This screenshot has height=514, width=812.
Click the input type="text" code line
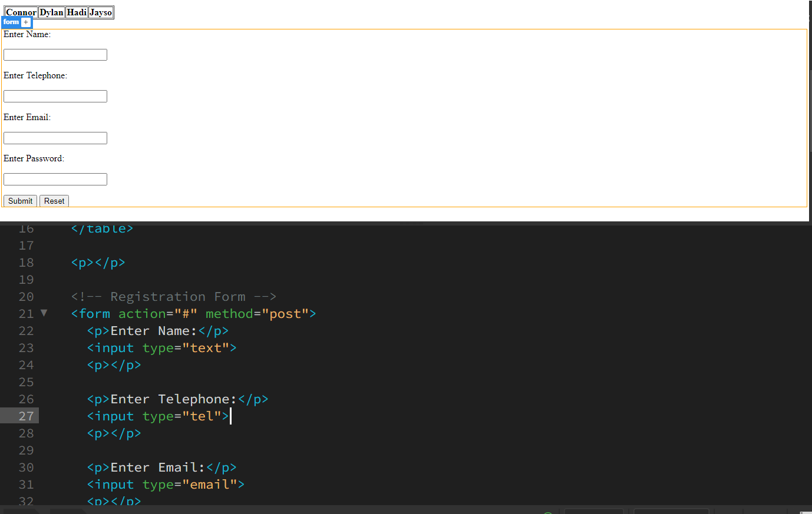click(161, 348)
